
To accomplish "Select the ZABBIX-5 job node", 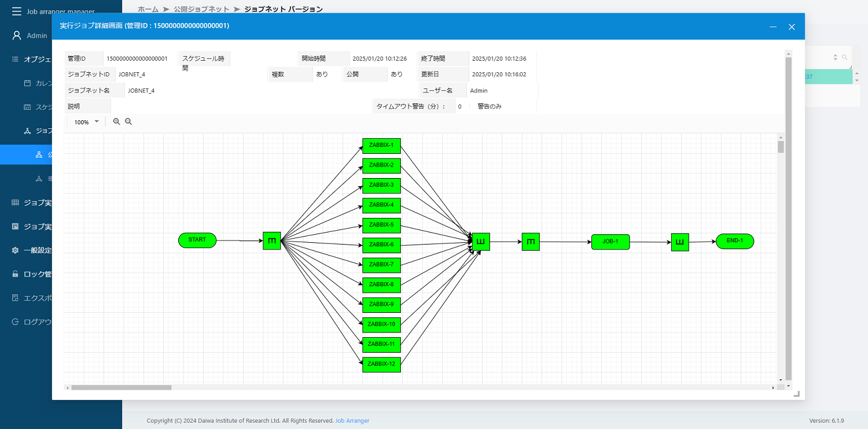I will 381,225.
